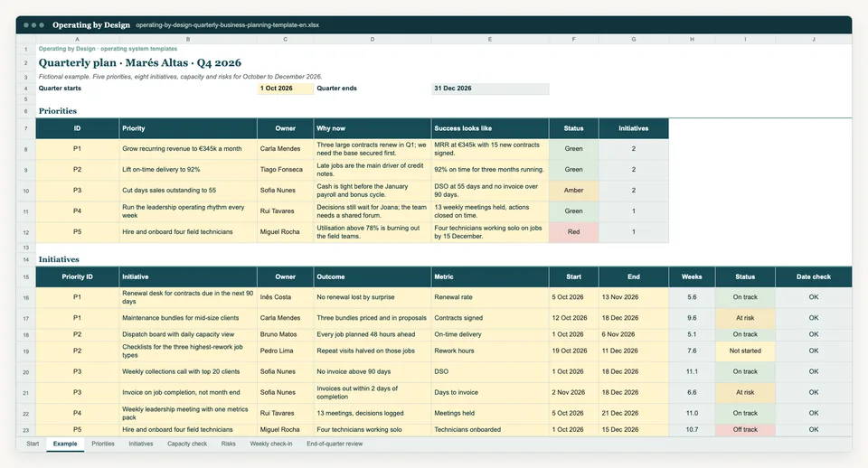Select 'Maintenance bundles for mid-size clients' cell
Screen dimensions: 868x468
point(188,318)
